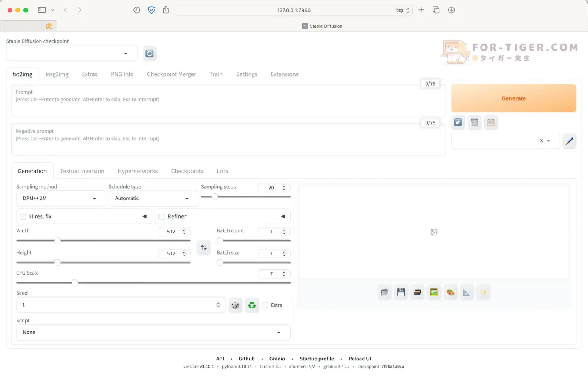
Task: Click the reuse seed recycle icon
Action: click(x=252, y=305)
